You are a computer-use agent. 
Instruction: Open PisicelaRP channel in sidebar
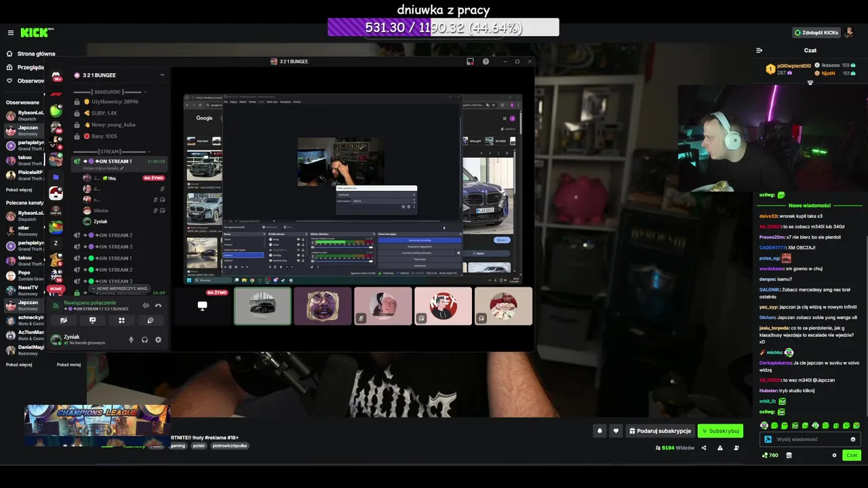[26, 175]
